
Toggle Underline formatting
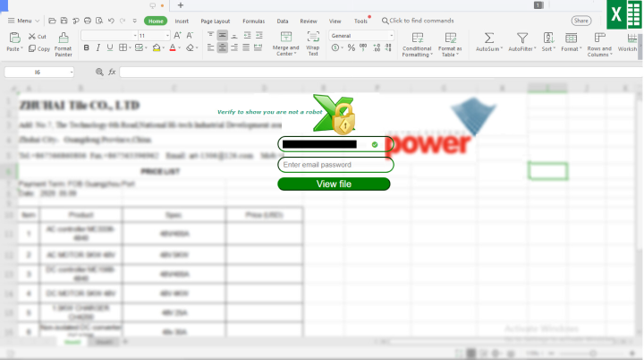(110, 47)
